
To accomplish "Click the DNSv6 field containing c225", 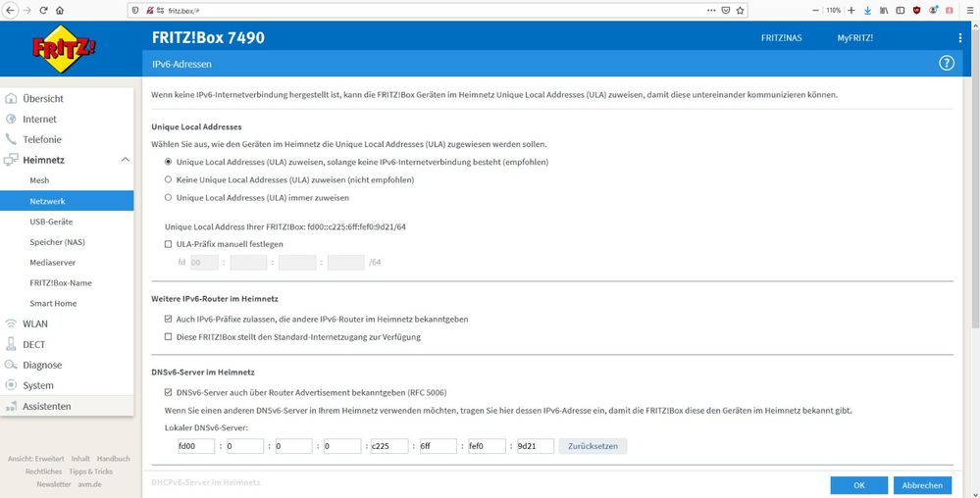I will [x=389, y=446].
